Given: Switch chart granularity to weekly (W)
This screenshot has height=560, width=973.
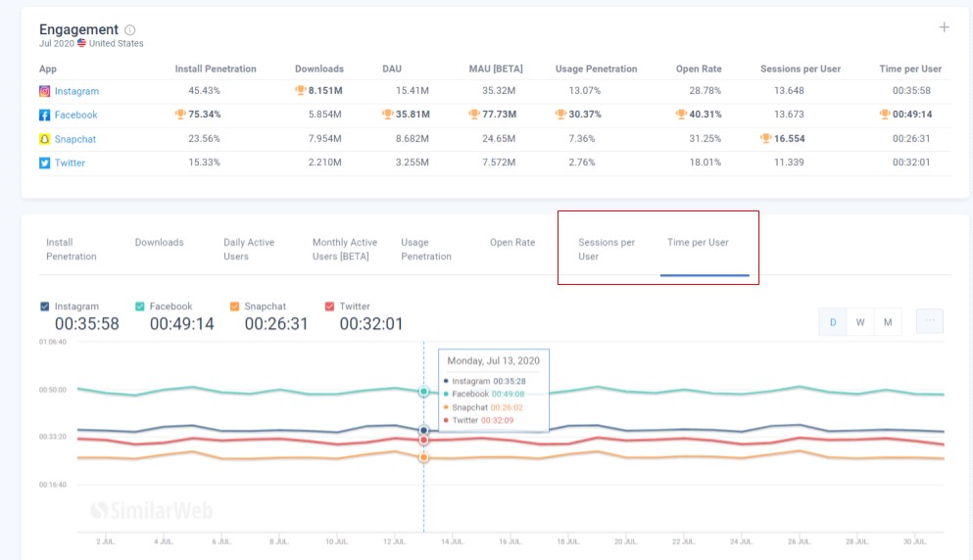Looking at the screenshot, I should [x=860, y=322].
